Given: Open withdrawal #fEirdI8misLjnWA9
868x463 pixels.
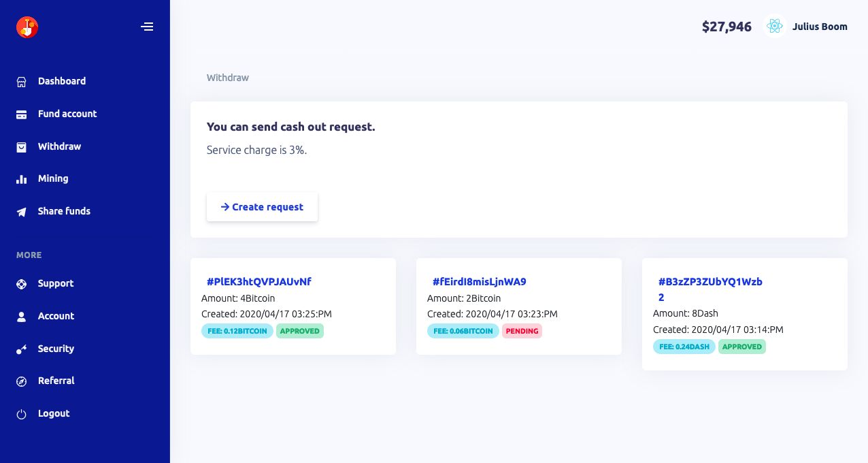Looking at the screenshot, I should (x=480, y=282).
